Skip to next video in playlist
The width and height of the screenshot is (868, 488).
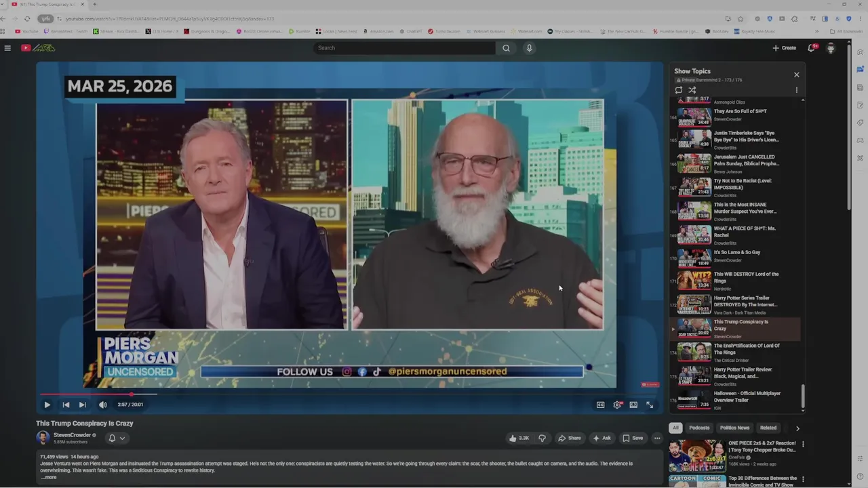click(x=82, y=405)
